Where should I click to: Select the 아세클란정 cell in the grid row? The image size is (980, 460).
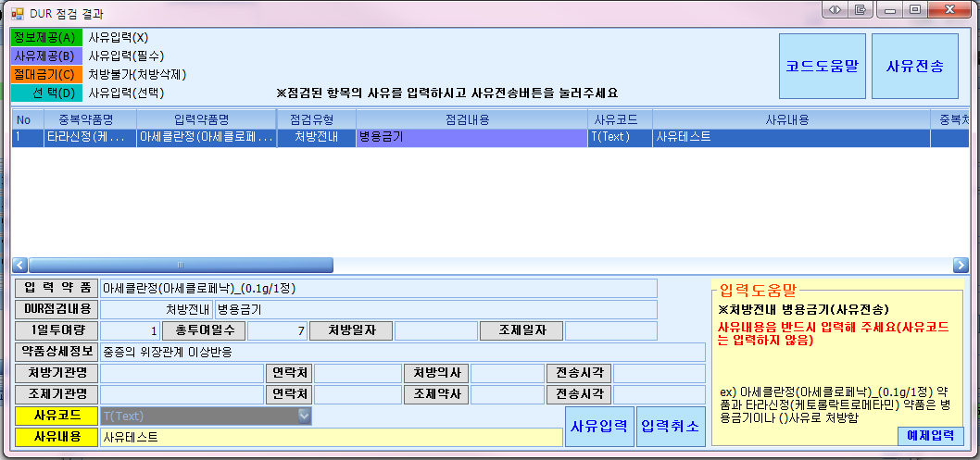(x=207, y=138)
